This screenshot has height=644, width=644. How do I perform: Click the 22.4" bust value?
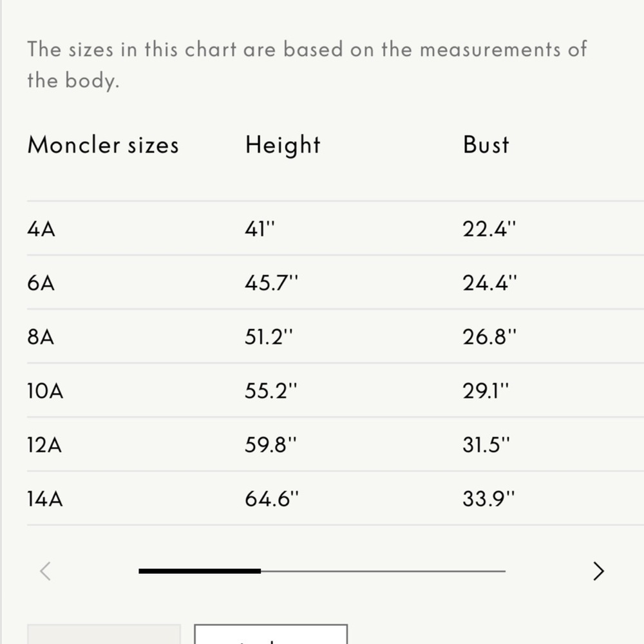click(489, 229)
